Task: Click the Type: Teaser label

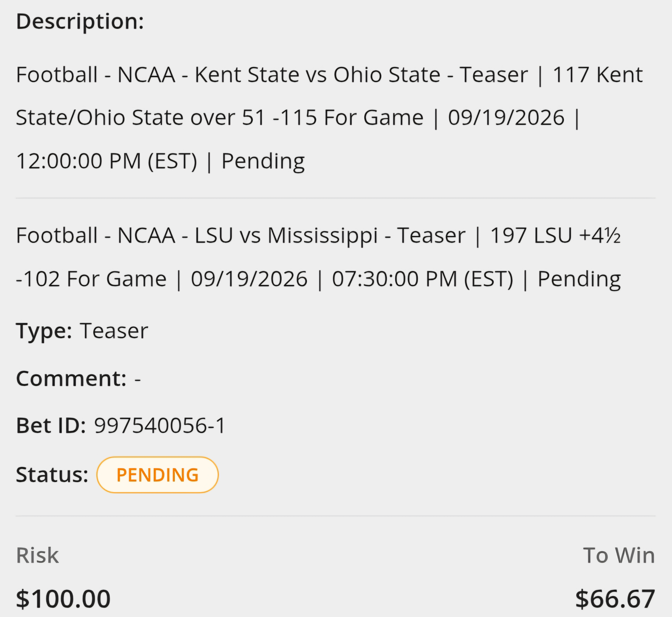Action: 82,331
